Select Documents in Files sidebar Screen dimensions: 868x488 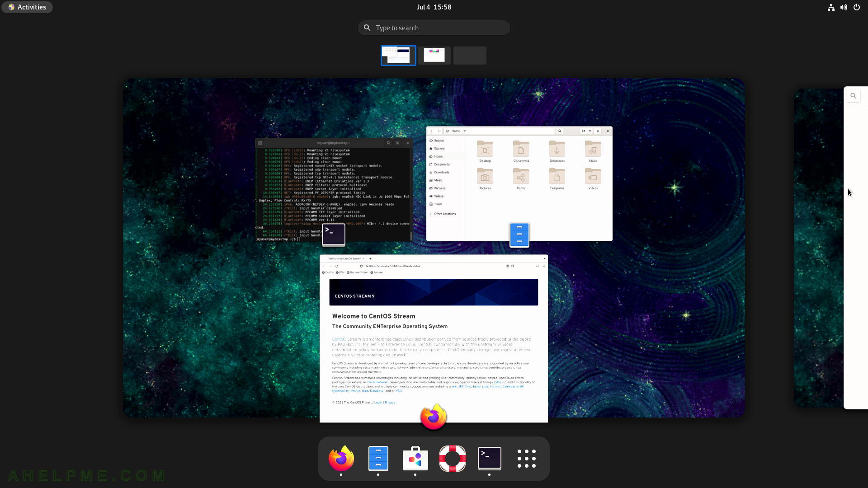[x=446, y=164]
